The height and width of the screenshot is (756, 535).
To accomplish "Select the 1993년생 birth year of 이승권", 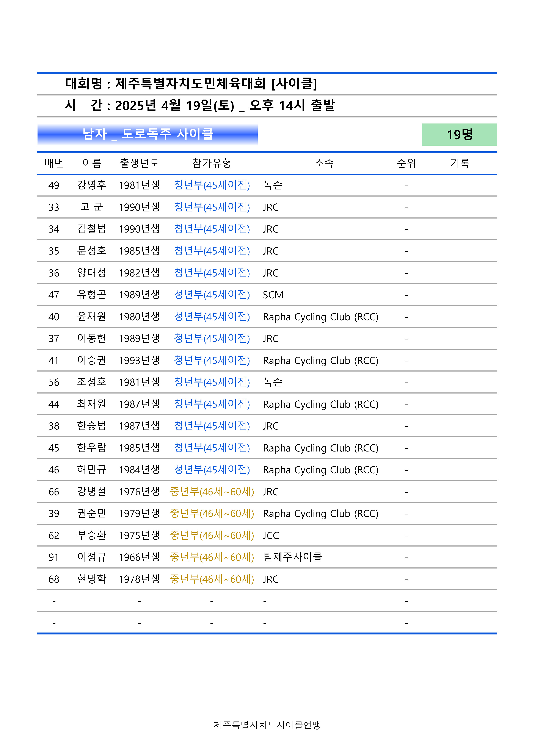I will pos(139,360).
